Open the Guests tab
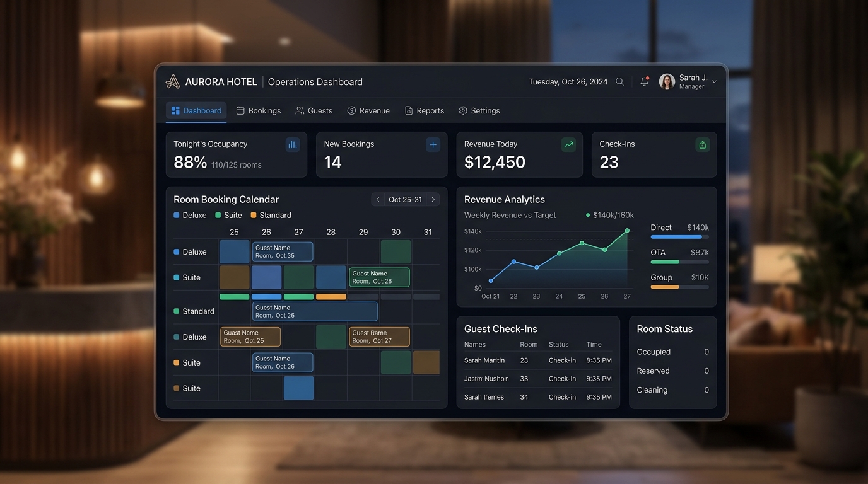868x484 pixels. tap(314, 110)
